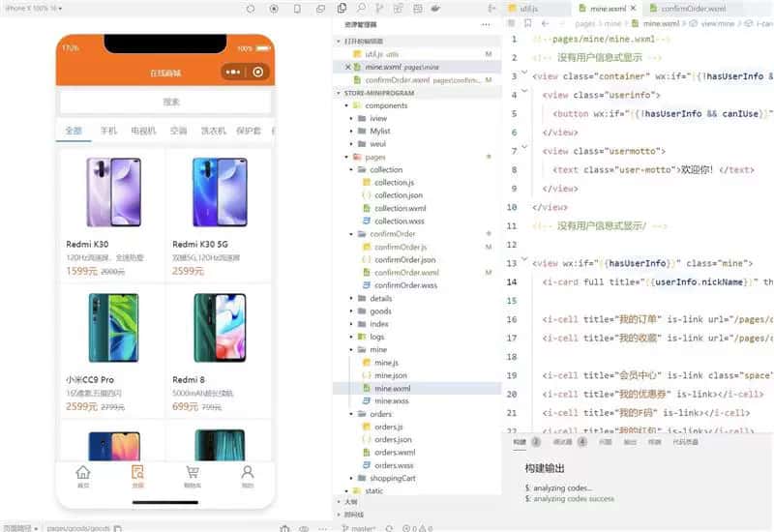This screenshot has width=774, height=532.
Task: Tap the mini program capsule three-dot menu
Action: point(233,72)
